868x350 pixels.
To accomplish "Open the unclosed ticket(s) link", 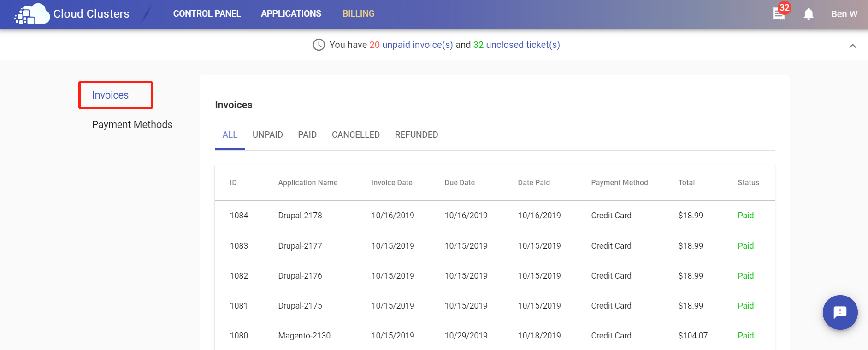I will tap(523, 45).
